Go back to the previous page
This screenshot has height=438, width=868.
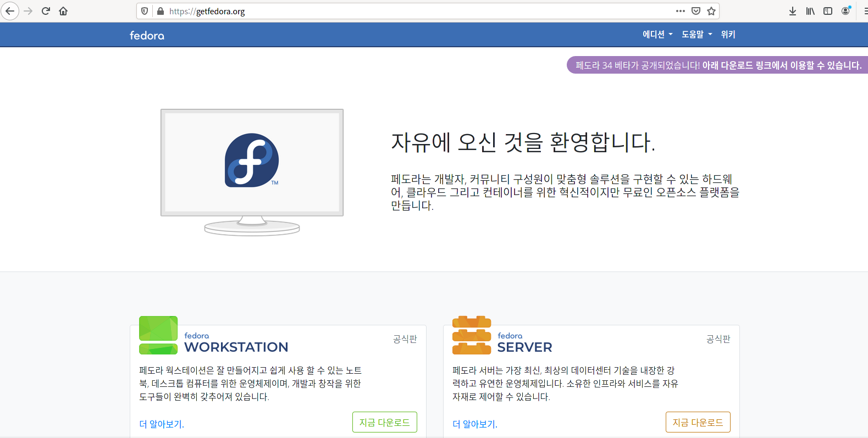point(10,11)
